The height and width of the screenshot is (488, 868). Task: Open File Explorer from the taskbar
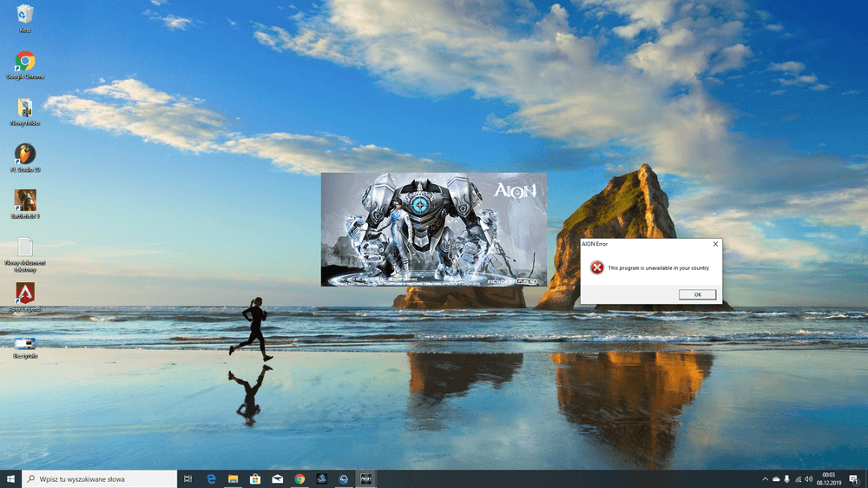pyautogui.click(x=233, y=478)
